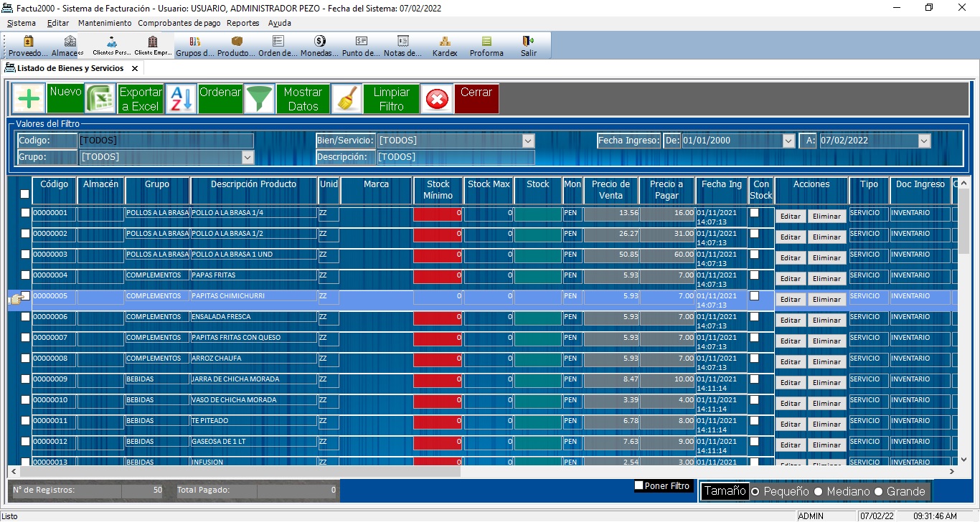Click the Excel spreadsheet export icon
Image resolution: width=980 pixels, height=522 pixels.
tap(100, 99)
